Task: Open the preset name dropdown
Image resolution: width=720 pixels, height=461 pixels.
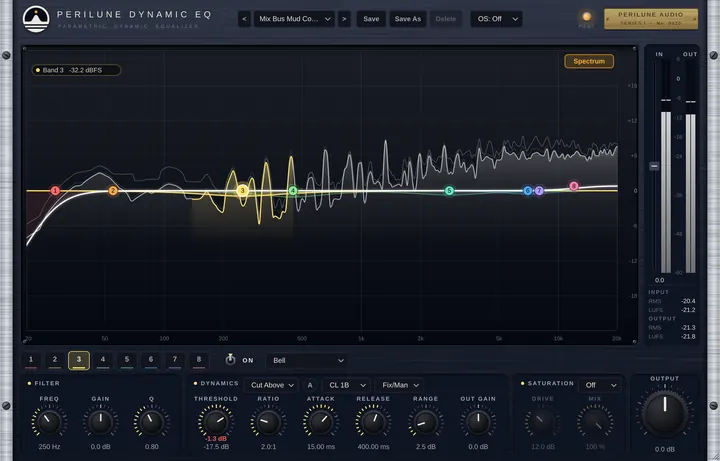Action: pyautogui.click(x=294, y=19)
